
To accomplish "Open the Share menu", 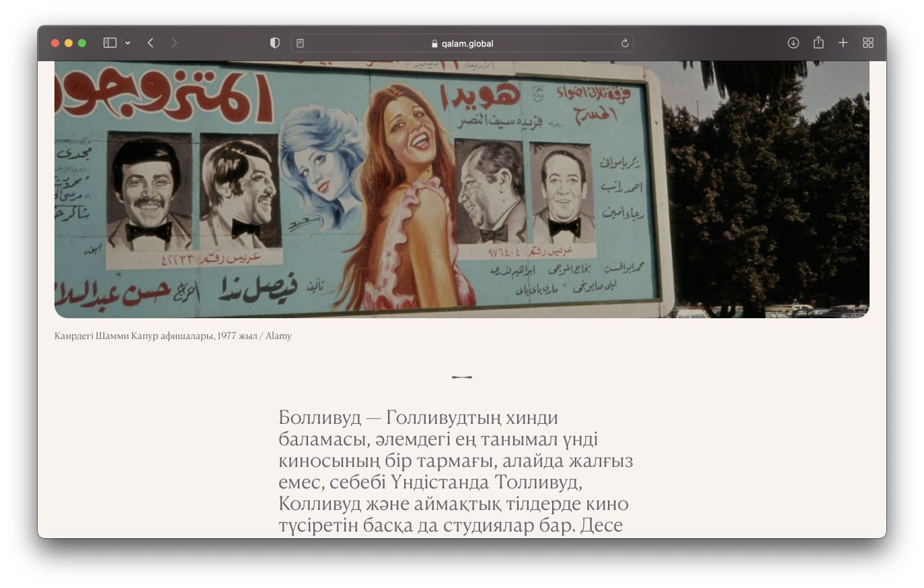I will pyautogui.click(x=818, y=43).
